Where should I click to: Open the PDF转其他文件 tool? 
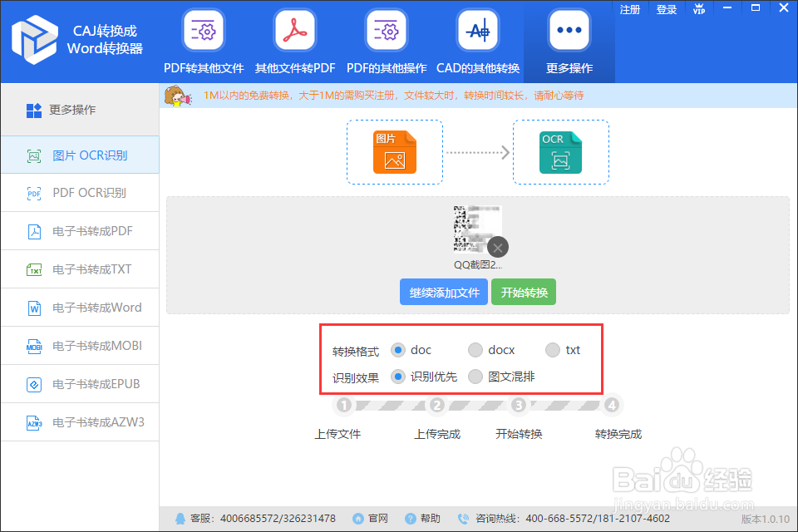204,40
